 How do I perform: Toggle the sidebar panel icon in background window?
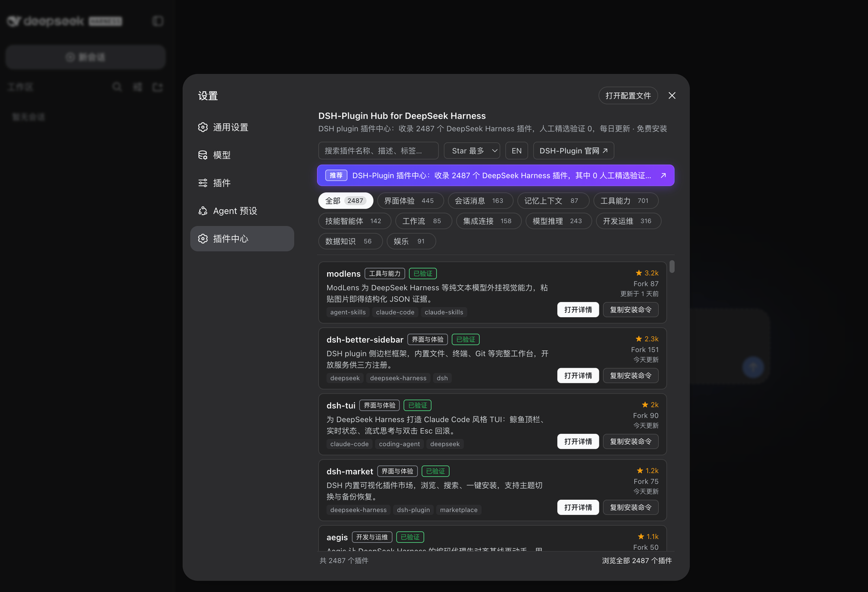tap(158, 21)
